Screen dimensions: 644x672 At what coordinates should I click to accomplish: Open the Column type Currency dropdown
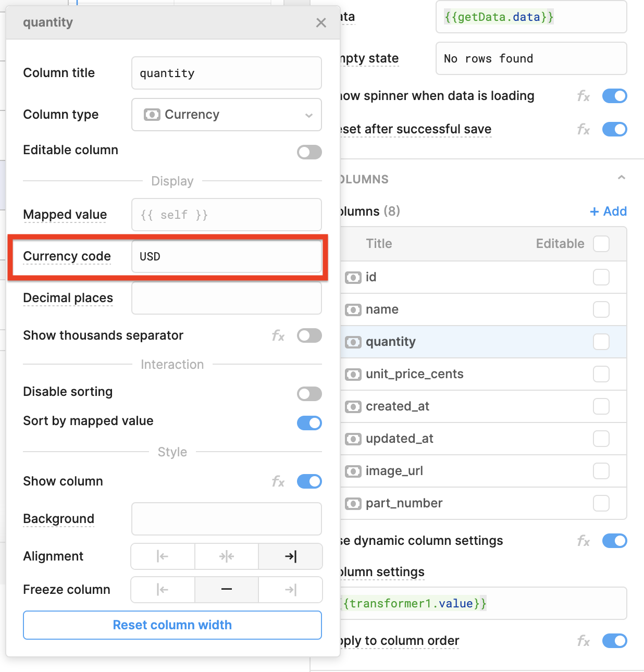pyautogui.click(x=227, y=115)
